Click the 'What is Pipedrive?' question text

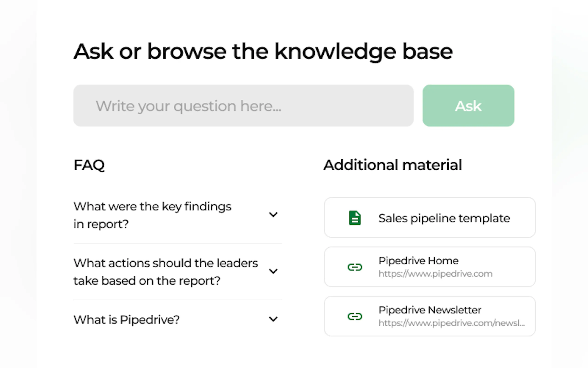point(126,320)
